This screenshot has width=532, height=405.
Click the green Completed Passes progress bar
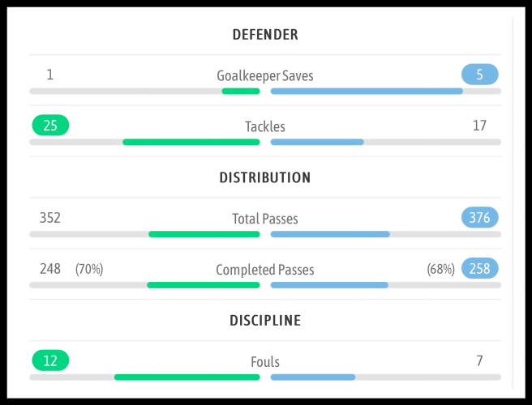[x=204, y=285]
